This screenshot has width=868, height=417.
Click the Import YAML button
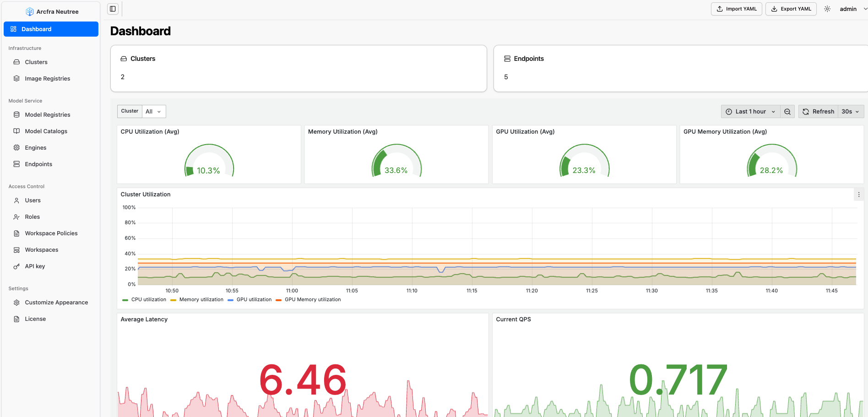coord(736,9)
